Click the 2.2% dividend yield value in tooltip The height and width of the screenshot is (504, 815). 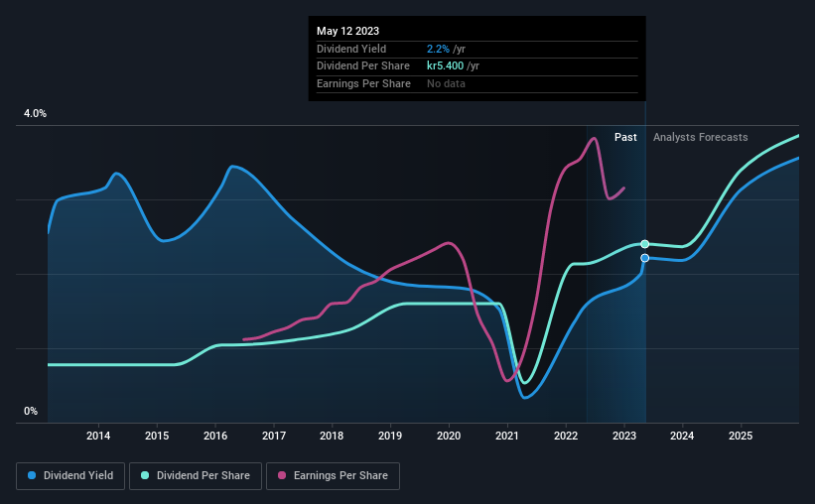pyautogui.click(x=438, y=49)
